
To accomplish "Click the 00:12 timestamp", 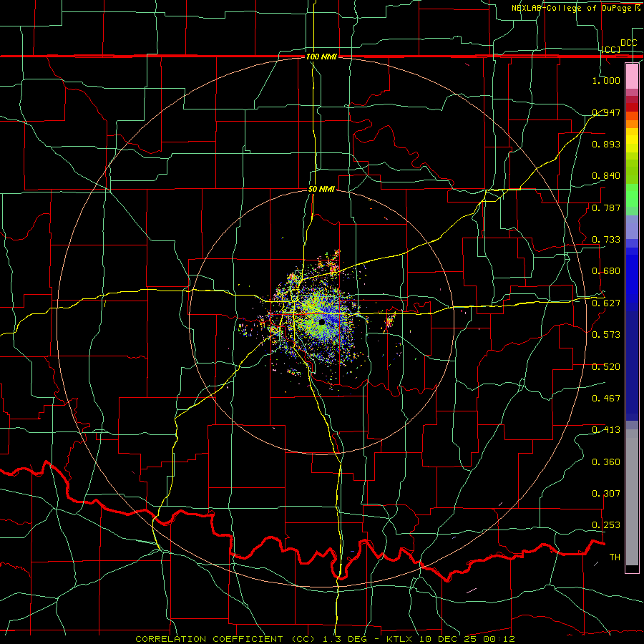I will coord(499,639).
